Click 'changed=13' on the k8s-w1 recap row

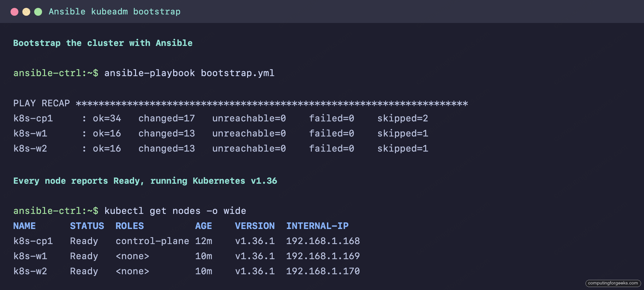click(x=167, y=133)
